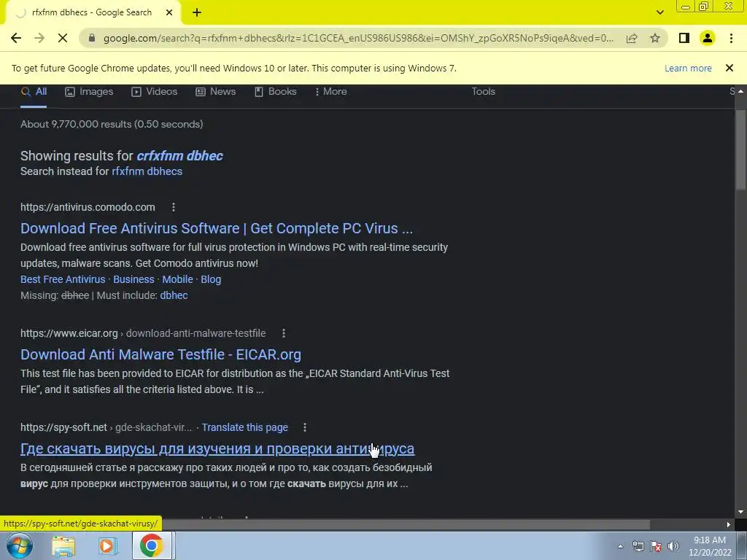This screenshot has width=747, height=560.
Task: Stop loading the page
Action: [x=63, y=38]
